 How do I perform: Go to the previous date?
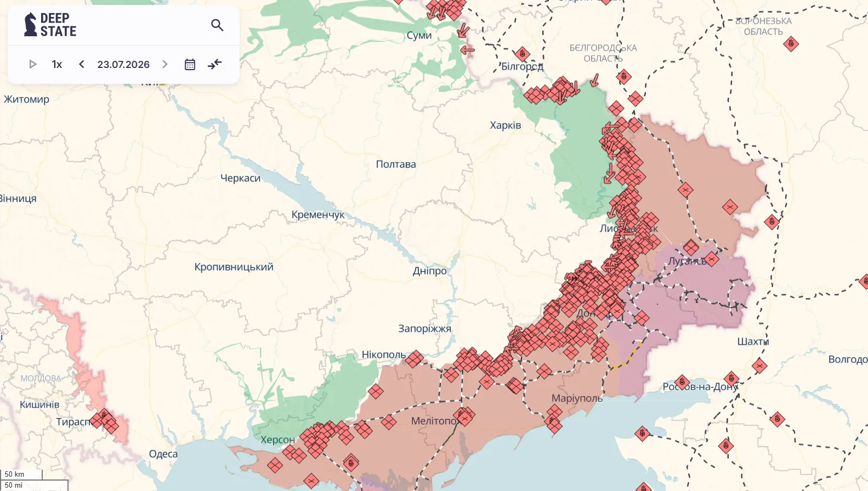(x=81, y=64)
